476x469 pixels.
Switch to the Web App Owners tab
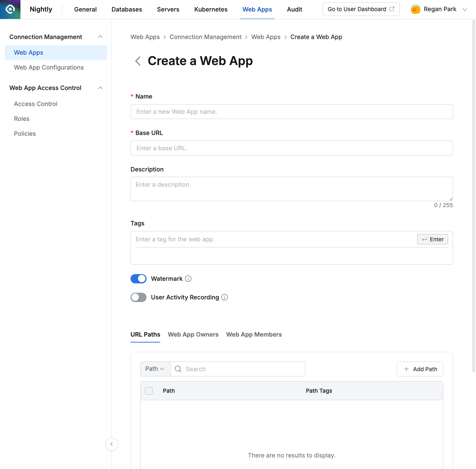[193, 334]
